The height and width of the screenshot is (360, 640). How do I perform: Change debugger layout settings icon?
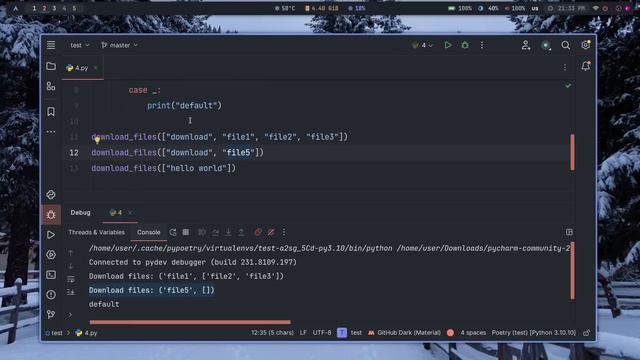(569, 232)
